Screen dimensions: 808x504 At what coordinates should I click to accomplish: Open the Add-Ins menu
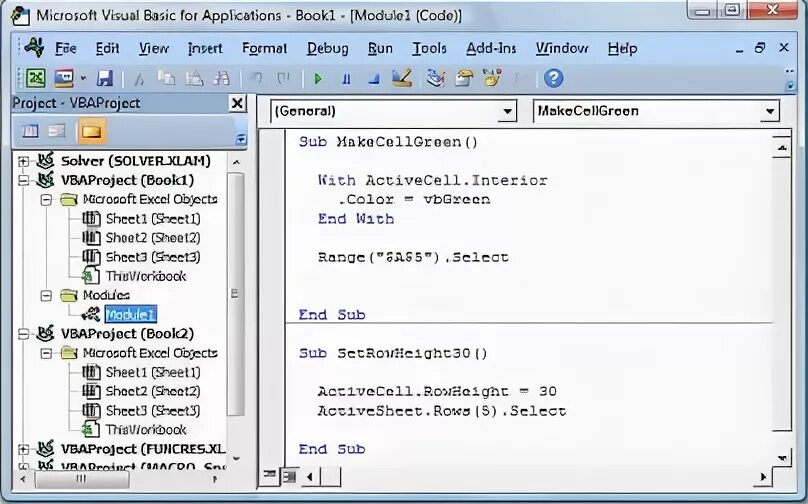[x=491, y=48]
